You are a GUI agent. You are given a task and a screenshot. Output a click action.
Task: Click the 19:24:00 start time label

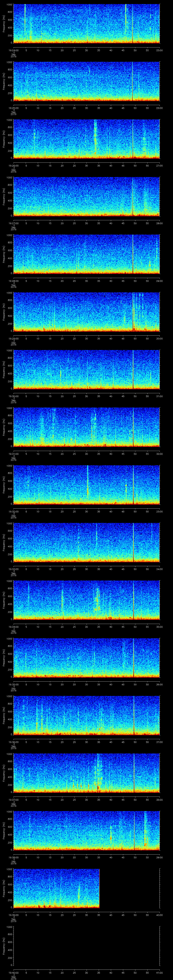click(x=13, y=50)
